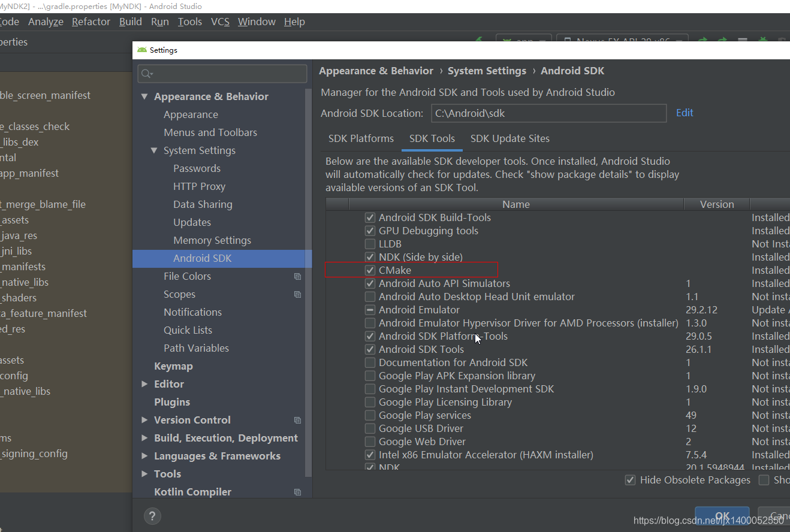Open the HTTP Proxy settings page
Viewport: 790px width, 532px height.
[199, 186]
